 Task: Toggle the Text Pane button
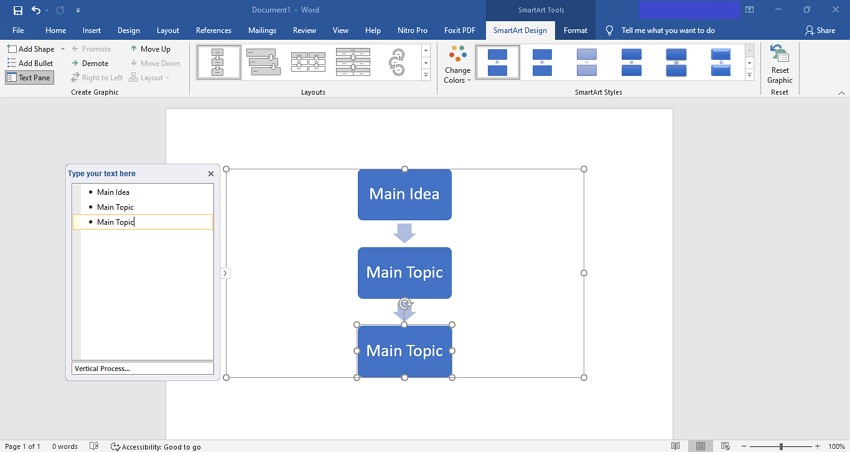click(x=30, y=78)
